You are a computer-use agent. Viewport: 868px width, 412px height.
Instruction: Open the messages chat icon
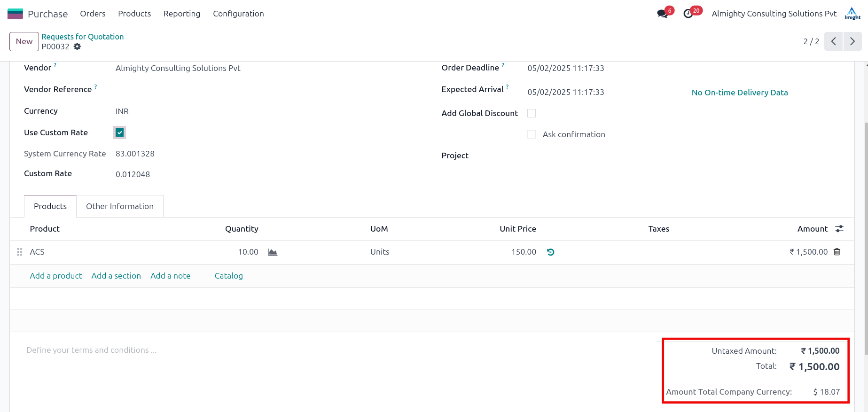click(662, 14)
